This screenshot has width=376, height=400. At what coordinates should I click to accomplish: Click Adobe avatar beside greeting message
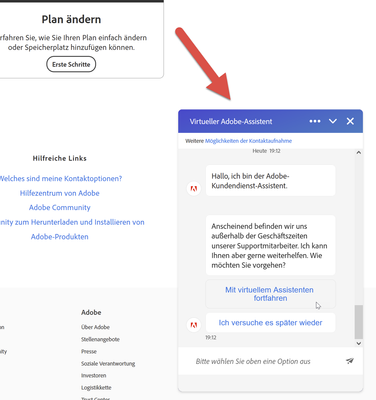(x=194, y=189)
